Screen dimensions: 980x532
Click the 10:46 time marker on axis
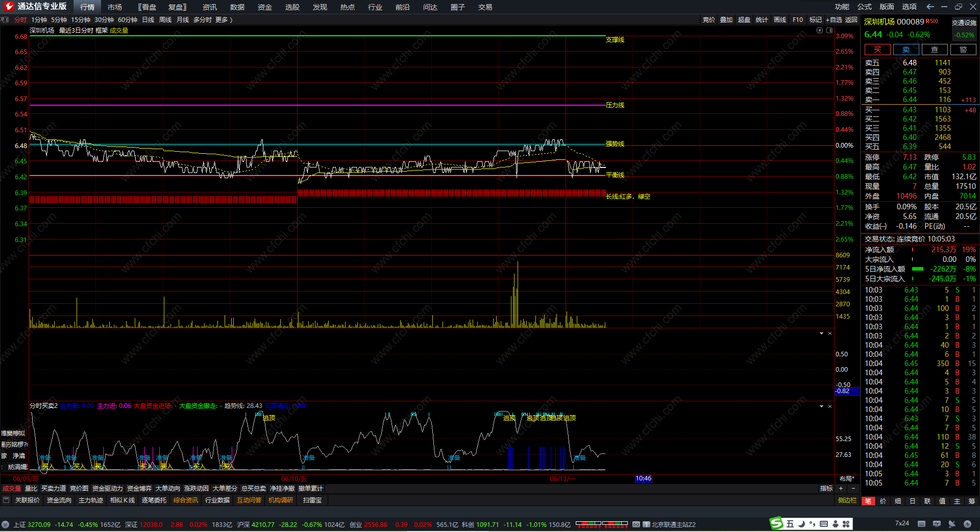click(x=643, y=478)
